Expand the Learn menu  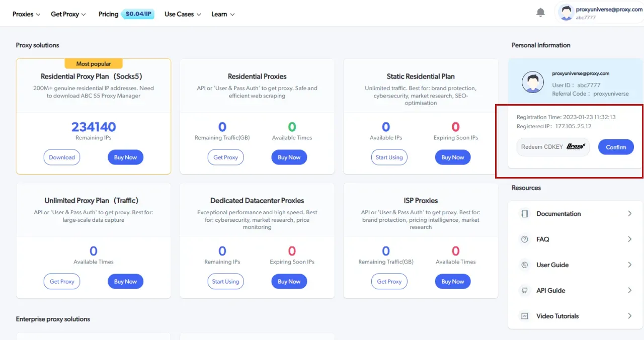pos(223,14)
